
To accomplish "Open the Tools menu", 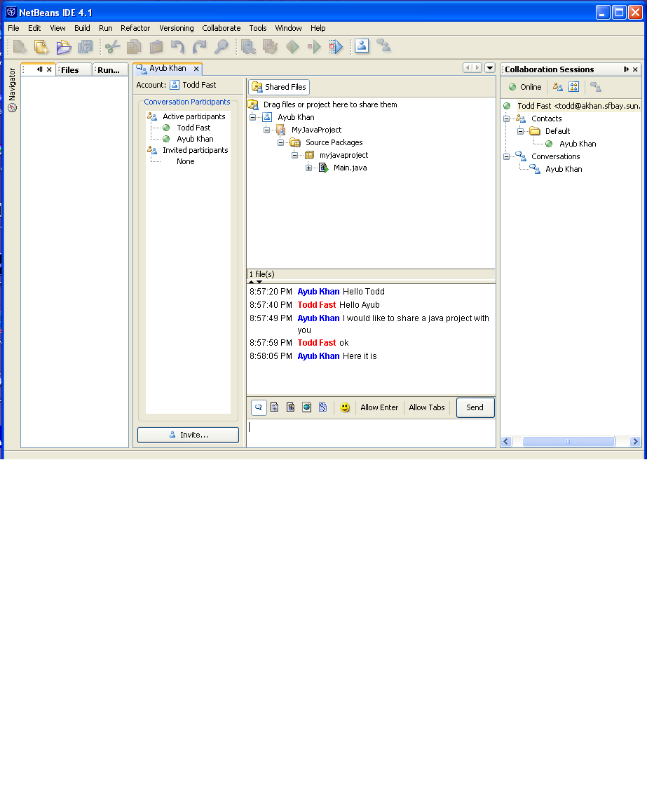I will coord(258,28).
